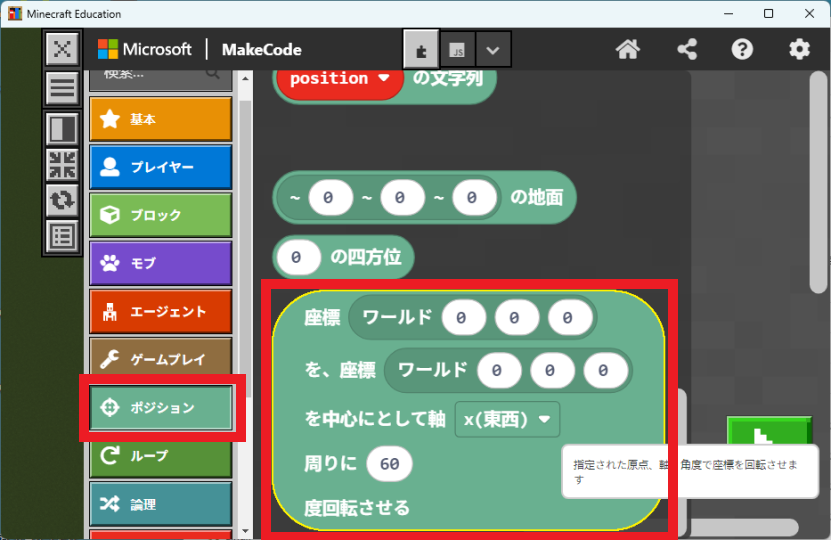Click third 0 field in の地面 block
The height and width of the screenshot is (540, 831).
coord(474,198)
